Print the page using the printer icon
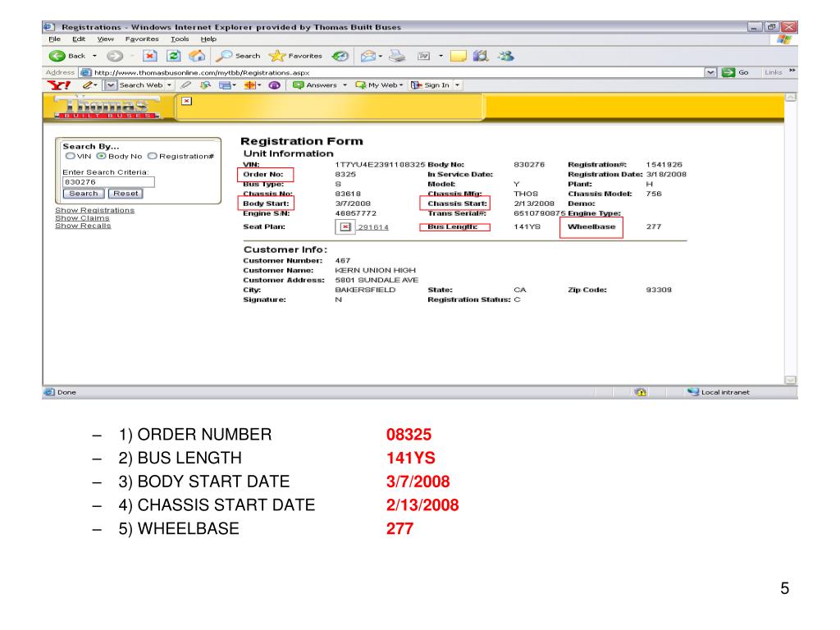The image size is (840, 630). 397,56
